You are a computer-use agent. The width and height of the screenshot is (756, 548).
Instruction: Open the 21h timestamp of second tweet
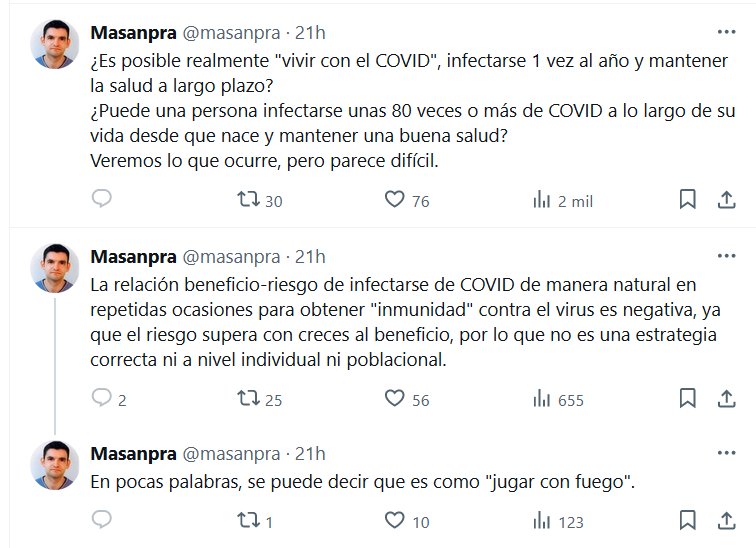pos(309,256)
